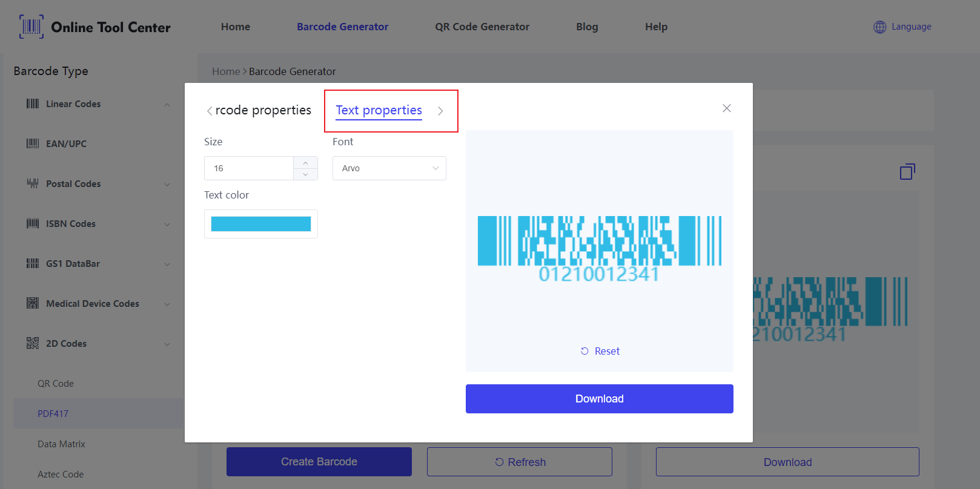Image resolution: width=980 pixels, height=489 pixels.
Task: Click the Postal Codes icon in sidebar
Action: click(x=33, y=184)
